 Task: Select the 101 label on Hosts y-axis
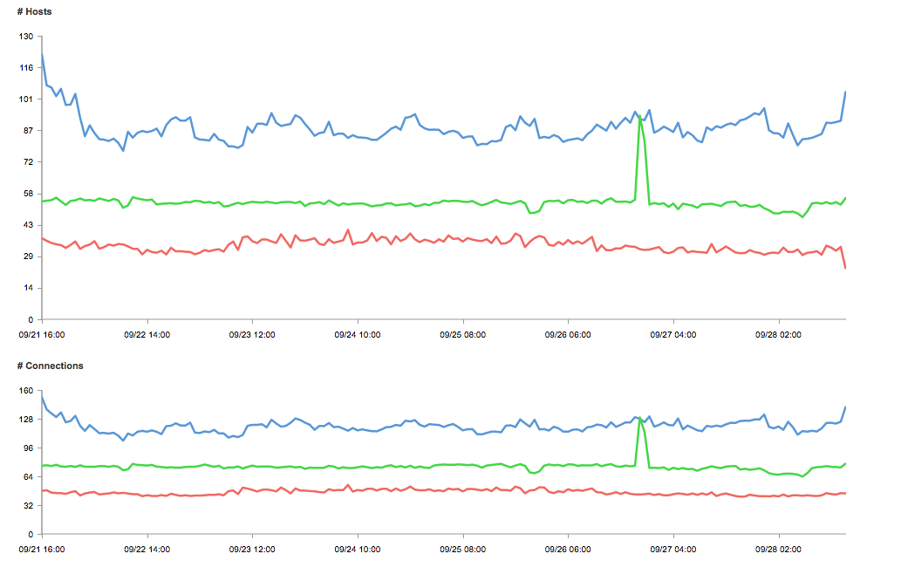(26, 99)
